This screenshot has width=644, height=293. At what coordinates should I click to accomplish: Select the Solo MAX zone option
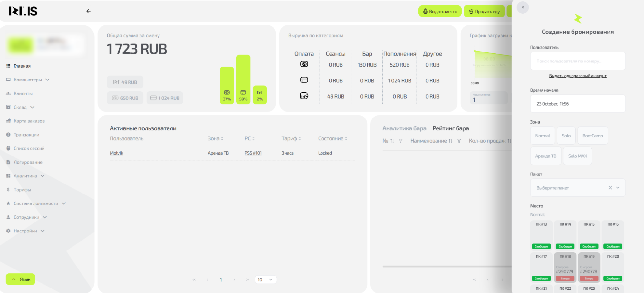(x=577, y=156)
